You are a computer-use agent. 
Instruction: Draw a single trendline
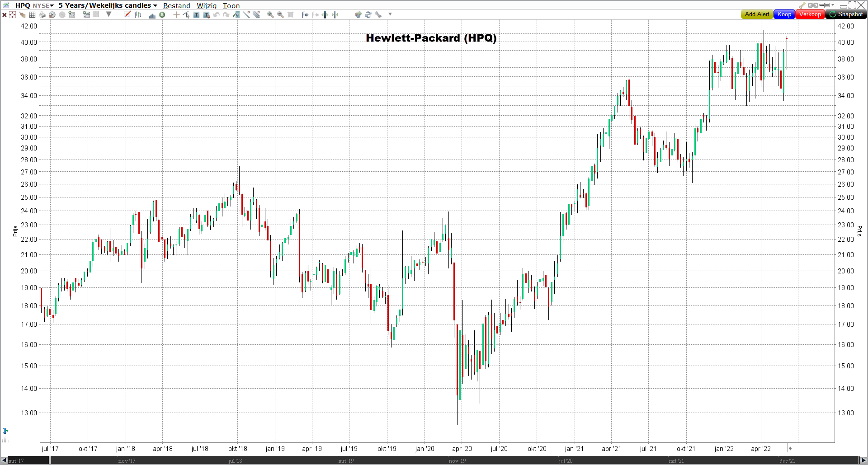[x=246, y=14]
